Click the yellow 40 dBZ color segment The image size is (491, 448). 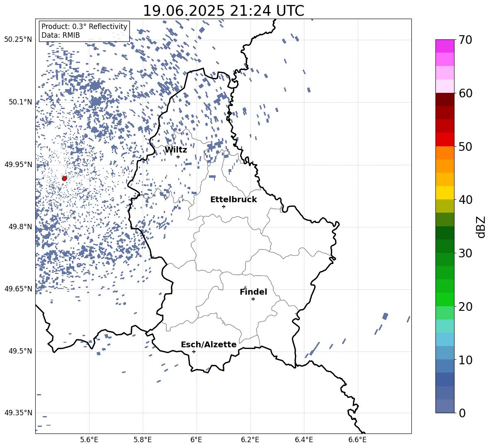click(x=445, y=193)
